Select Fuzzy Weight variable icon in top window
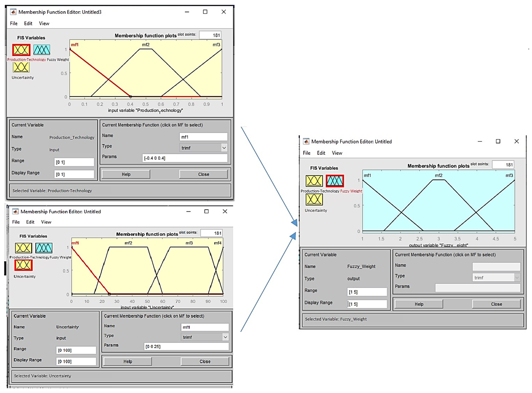The height and width of the screenshot is (393, 532). click(x=42, y=50)
